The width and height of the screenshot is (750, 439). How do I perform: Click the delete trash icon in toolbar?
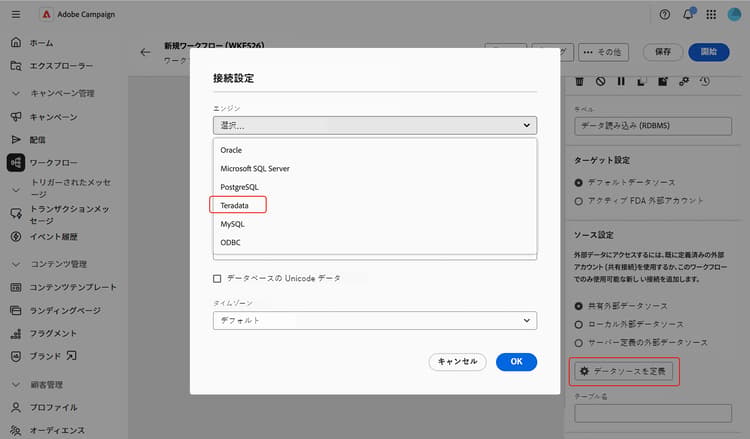coord(579,81)
